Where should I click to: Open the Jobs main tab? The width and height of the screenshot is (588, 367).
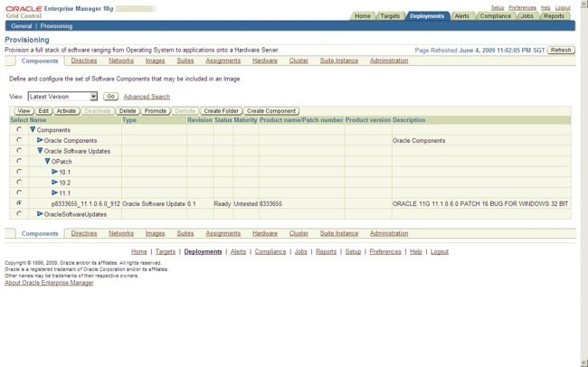(x=526, y=16)
